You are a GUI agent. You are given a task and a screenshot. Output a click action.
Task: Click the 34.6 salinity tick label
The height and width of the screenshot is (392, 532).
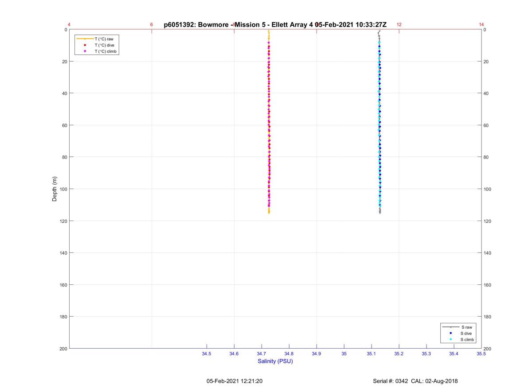[x=234, y=354]
